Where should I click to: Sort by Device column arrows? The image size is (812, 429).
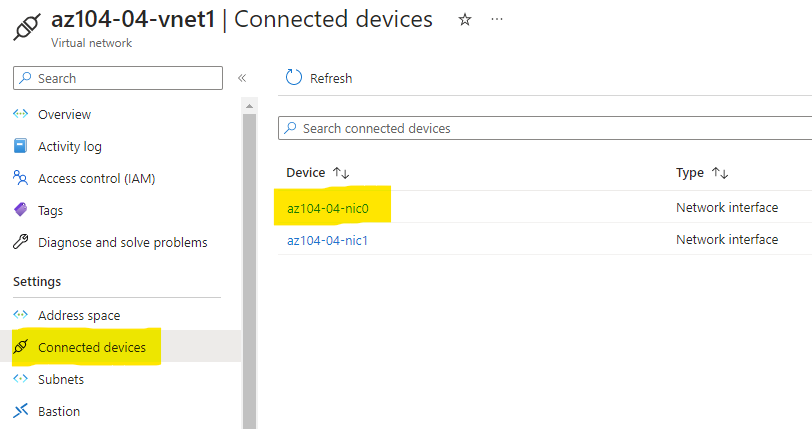pyautogui.click(x=341, y=173)
